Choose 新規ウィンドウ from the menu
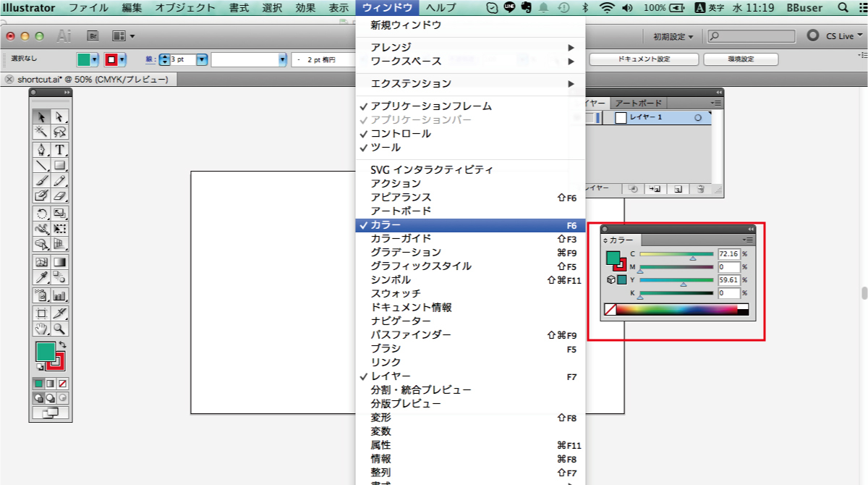This screenshot has height=485, width=868. (x=470, y=25)
